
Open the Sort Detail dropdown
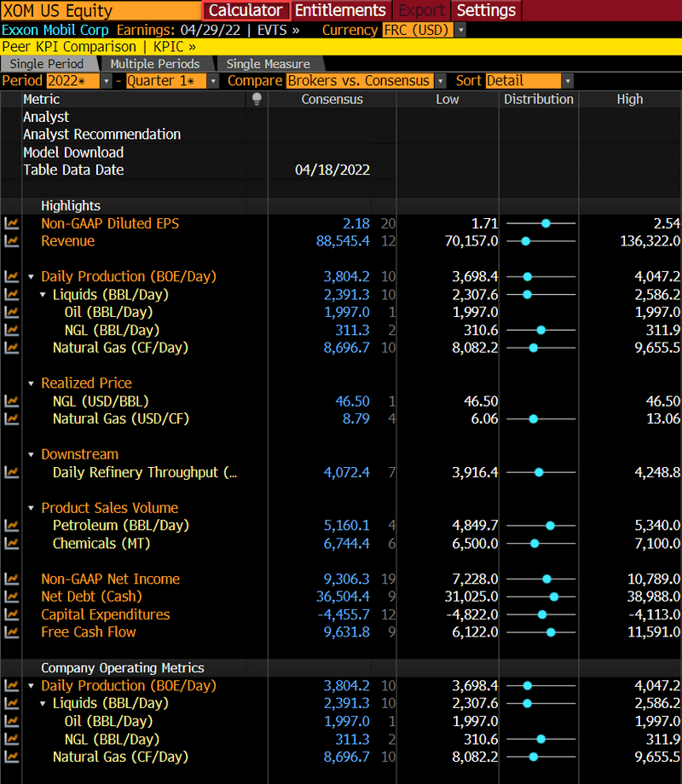[x=568, y=81]
